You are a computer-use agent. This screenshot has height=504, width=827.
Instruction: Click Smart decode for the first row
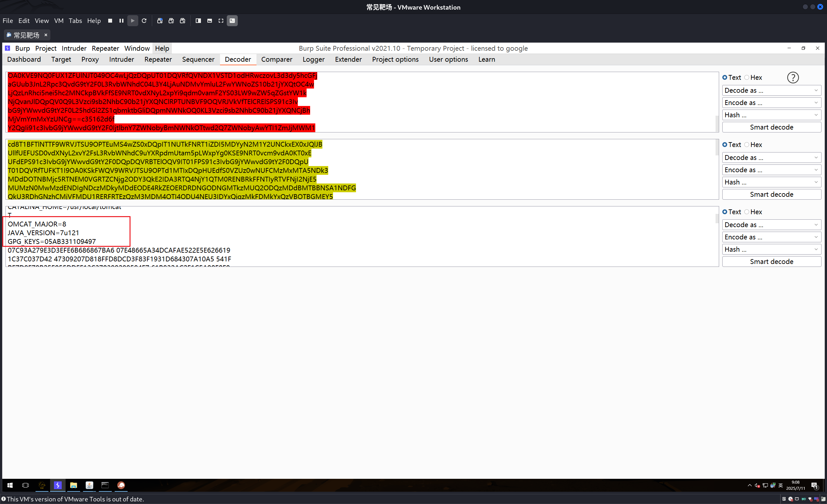point(771,127)
